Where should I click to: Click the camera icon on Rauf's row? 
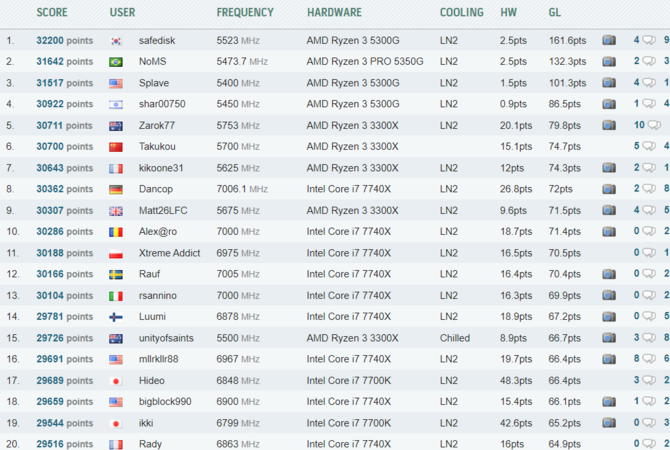[609, 274]
